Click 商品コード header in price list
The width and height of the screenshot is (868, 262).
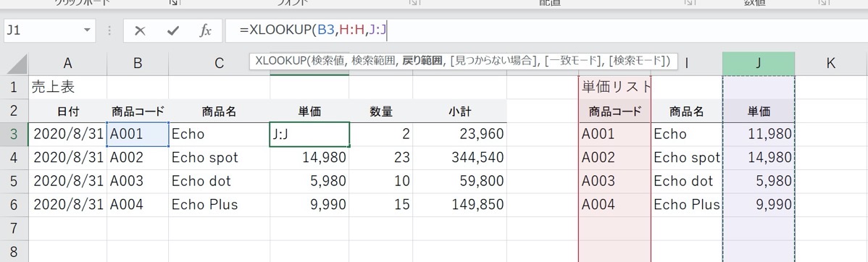pos(614,111)
